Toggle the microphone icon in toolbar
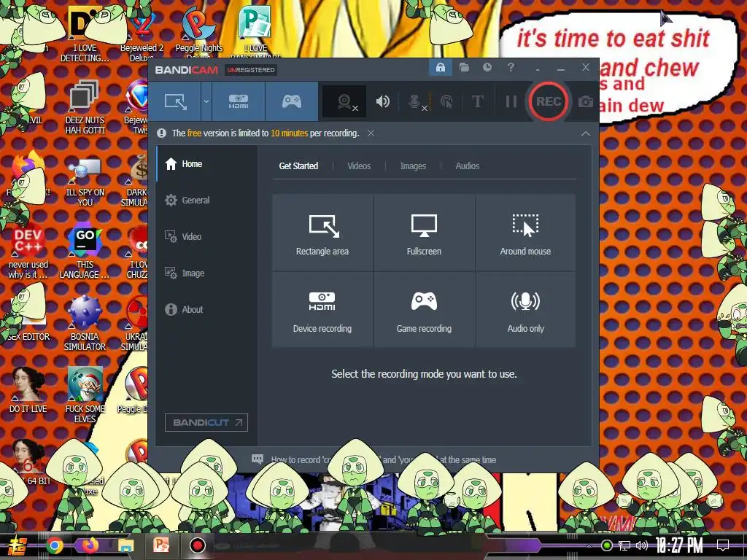The image size is (747, 560). [x=414, y=101]
